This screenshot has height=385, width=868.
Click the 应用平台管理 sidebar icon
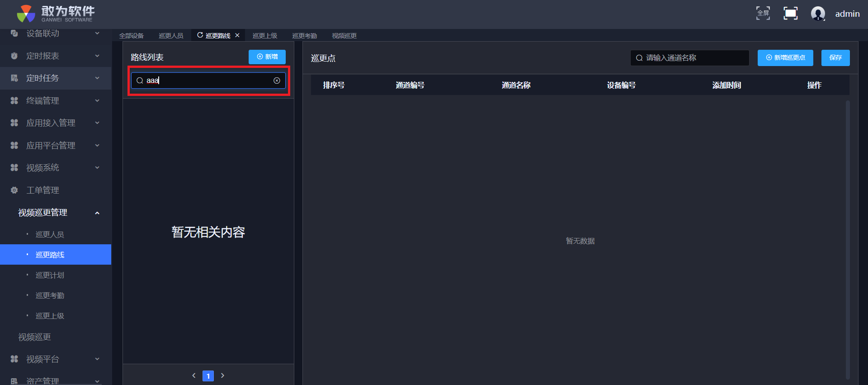pyautogui.click(x=14, y=145)
